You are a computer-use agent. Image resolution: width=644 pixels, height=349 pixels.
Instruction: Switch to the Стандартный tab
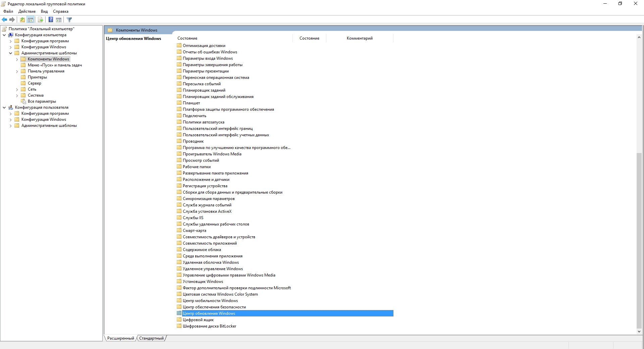(x=151, y=338)
